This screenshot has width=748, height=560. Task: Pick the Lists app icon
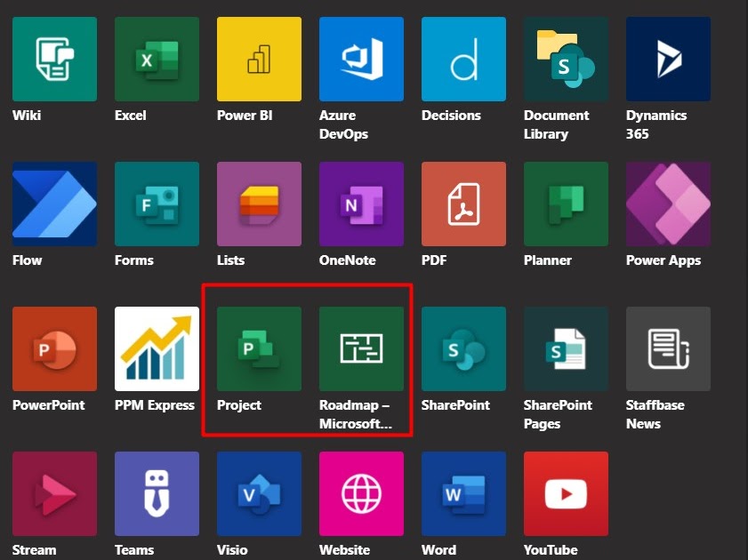tap(259, 204)
